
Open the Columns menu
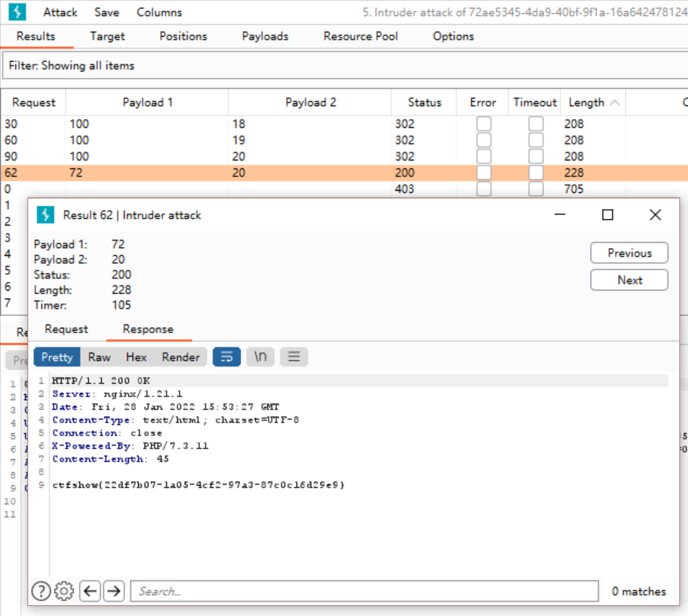point(159,12)
